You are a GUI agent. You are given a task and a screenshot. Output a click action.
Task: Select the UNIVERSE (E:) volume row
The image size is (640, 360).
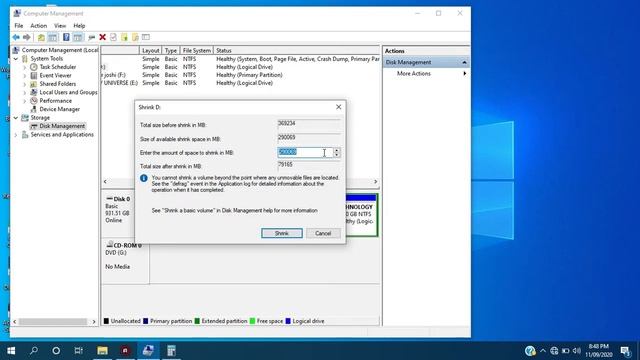click(241, 83)
